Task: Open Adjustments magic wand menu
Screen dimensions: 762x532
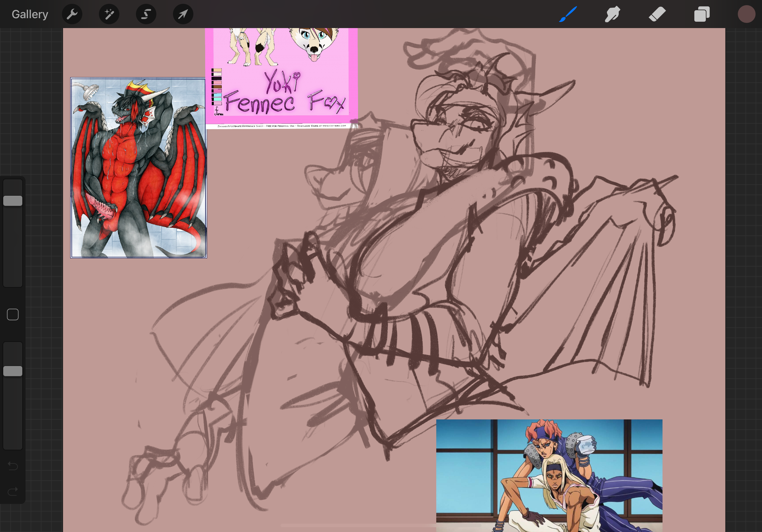Action: click(109, 14)
